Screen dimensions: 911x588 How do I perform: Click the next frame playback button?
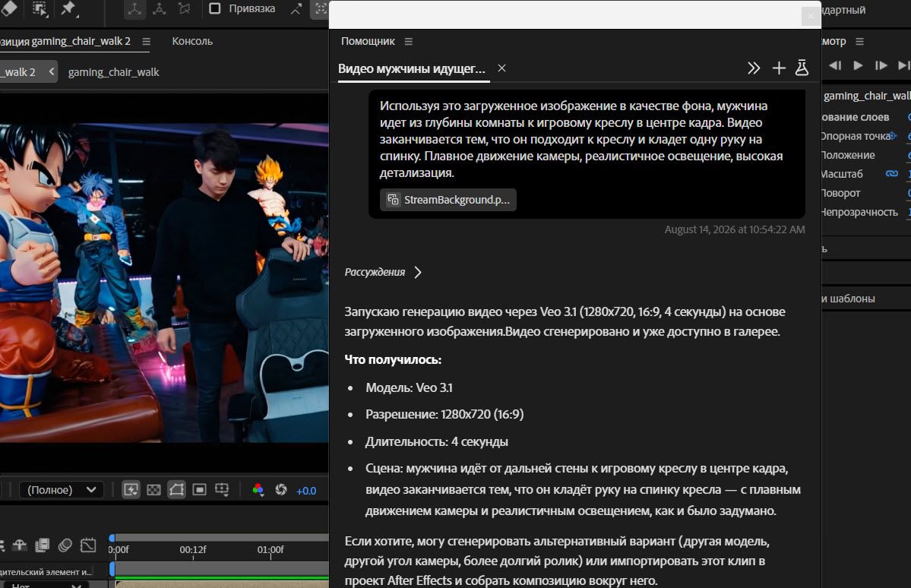(x=881, y=65)
